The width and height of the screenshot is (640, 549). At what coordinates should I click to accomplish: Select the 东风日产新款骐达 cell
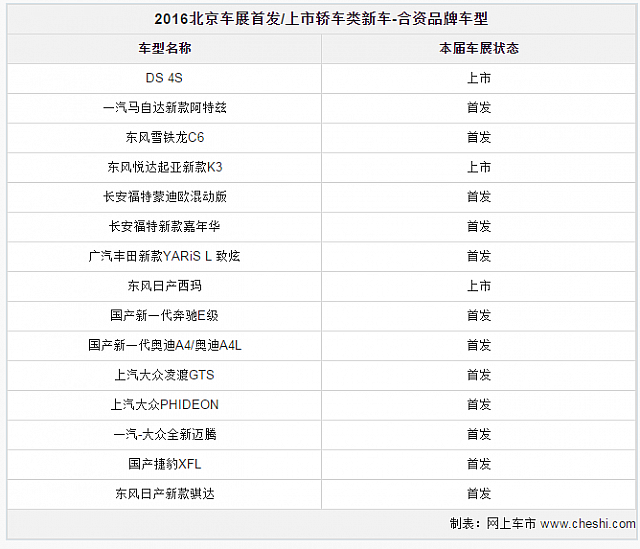[164, 494]
